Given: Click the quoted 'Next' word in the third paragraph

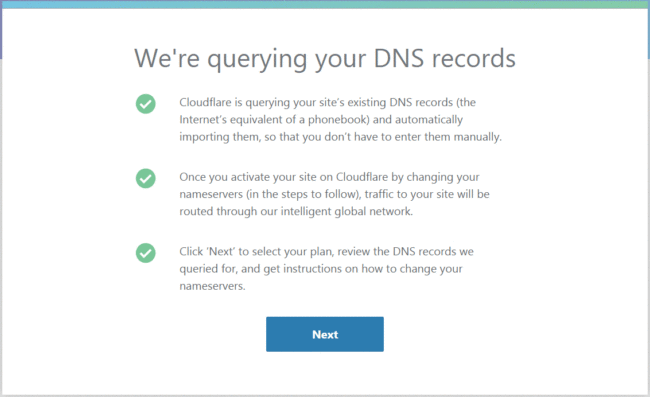Looking at the screenshot, I should (221, 252).
